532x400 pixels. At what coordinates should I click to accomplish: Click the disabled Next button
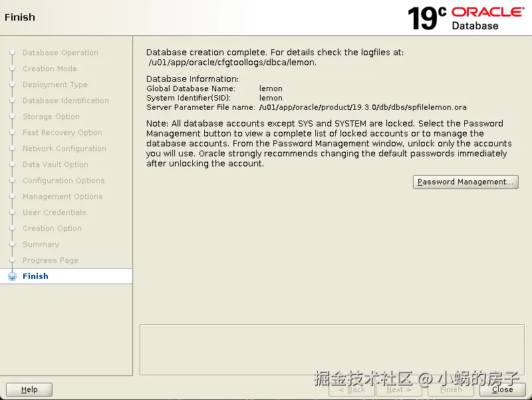click(398, 389)
